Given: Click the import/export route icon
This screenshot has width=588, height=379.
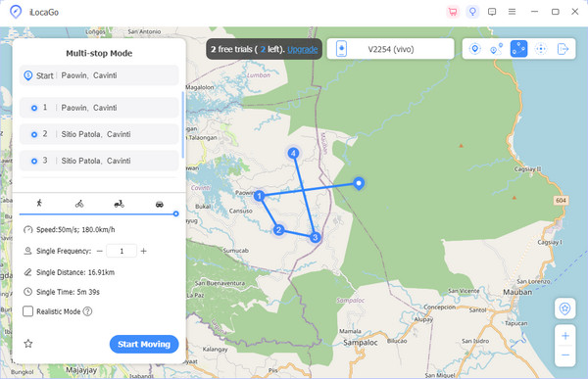Looking at the screenshot, I should pos(563,49).
